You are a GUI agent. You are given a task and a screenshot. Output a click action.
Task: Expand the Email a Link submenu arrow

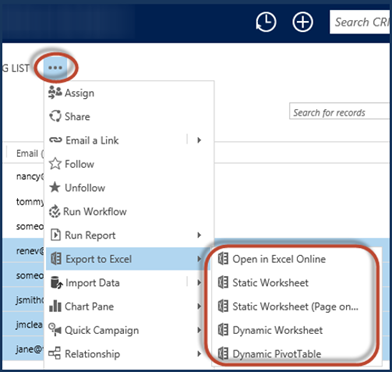(x=199, y=140)
